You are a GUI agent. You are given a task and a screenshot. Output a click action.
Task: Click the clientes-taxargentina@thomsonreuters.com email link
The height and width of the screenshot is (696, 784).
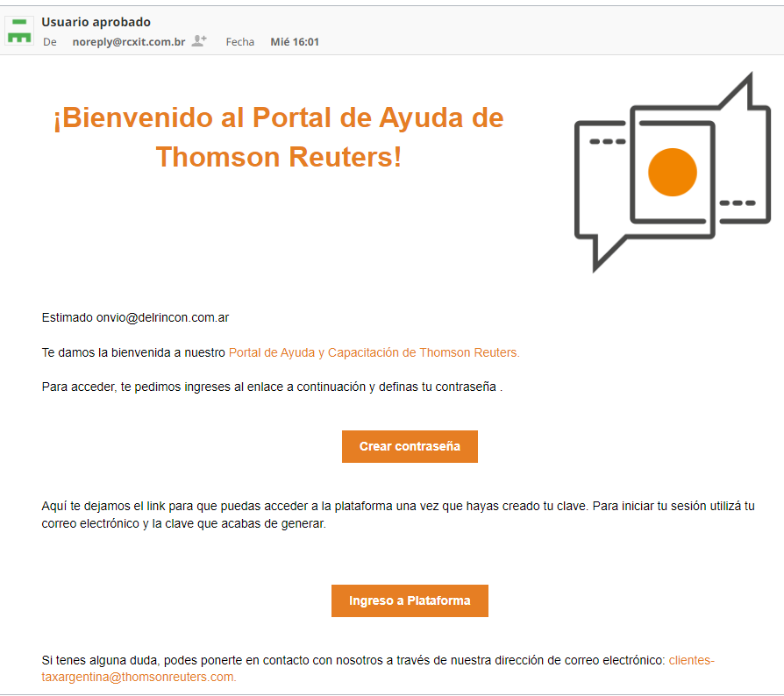click(378, 669)
